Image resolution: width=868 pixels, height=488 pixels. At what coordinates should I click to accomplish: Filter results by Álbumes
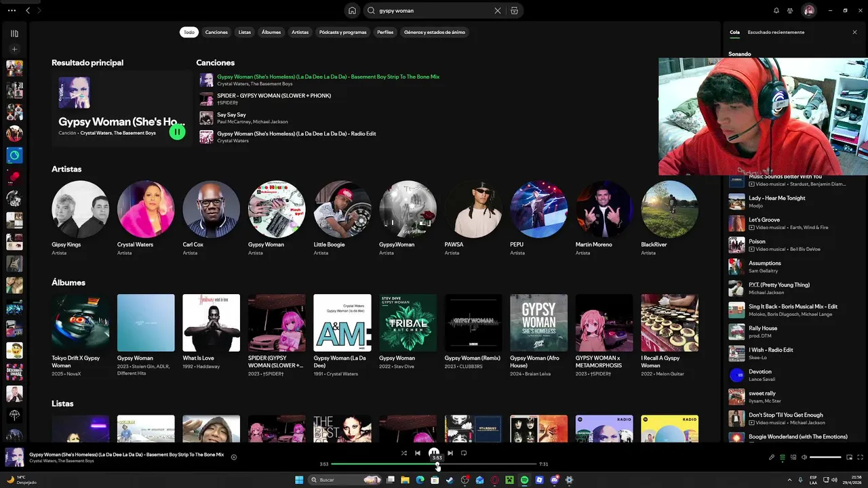tap(271, 32)
